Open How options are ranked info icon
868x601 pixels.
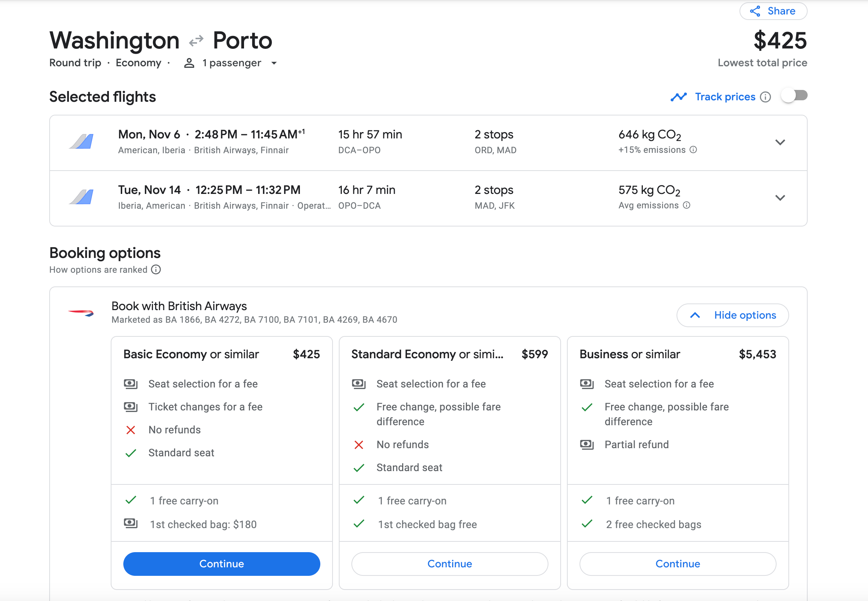tap(156, 270)
